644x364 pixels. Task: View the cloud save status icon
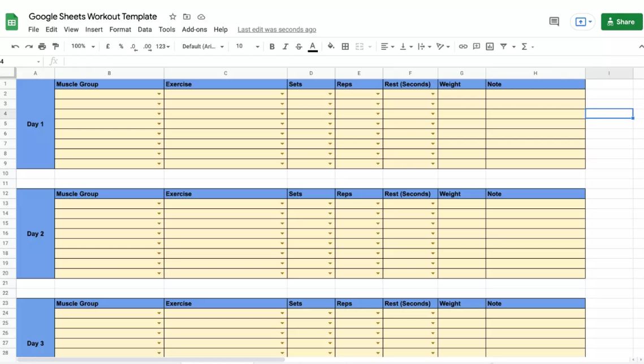pyautogui.click(x=201, y=17)
